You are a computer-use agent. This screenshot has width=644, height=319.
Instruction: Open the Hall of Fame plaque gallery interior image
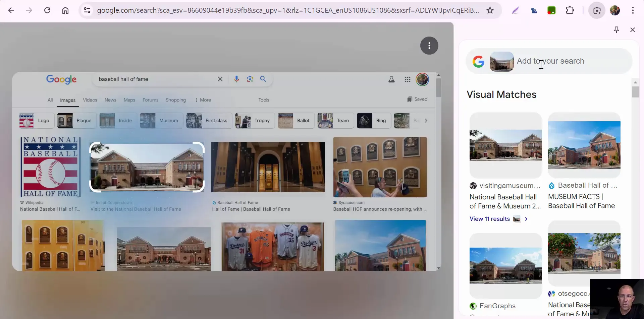(x=268, y=167)
